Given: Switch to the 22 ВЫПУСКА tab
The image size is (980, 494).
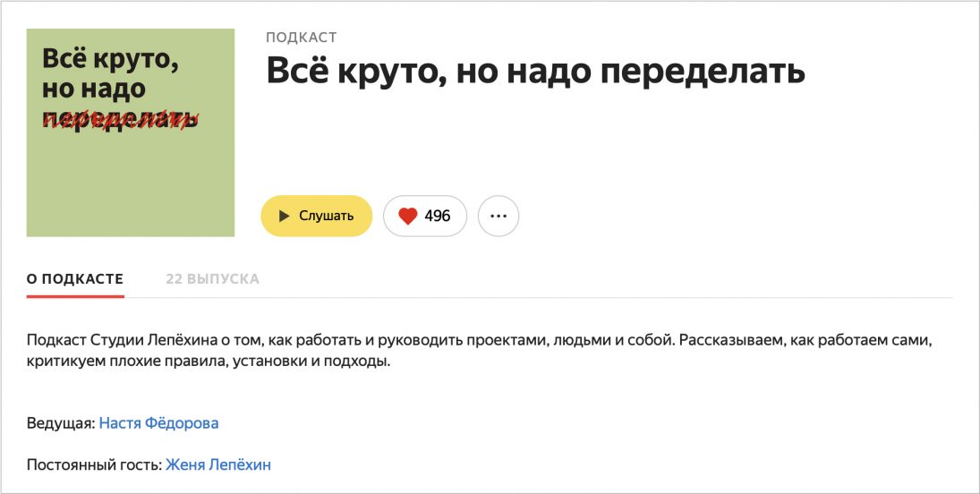Looking at the screenshot, I should [x=212, y=278].
